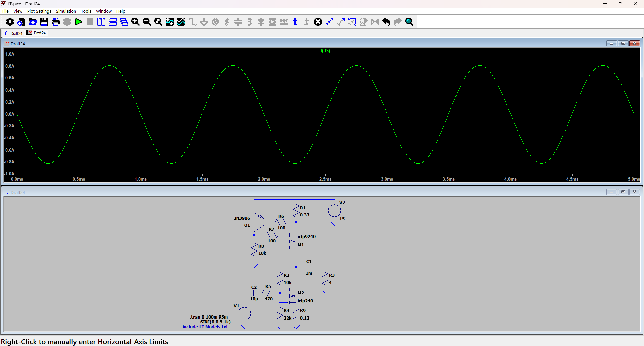Cascade the windows
This screenshot has width=644, height=346.
(124, 22)
